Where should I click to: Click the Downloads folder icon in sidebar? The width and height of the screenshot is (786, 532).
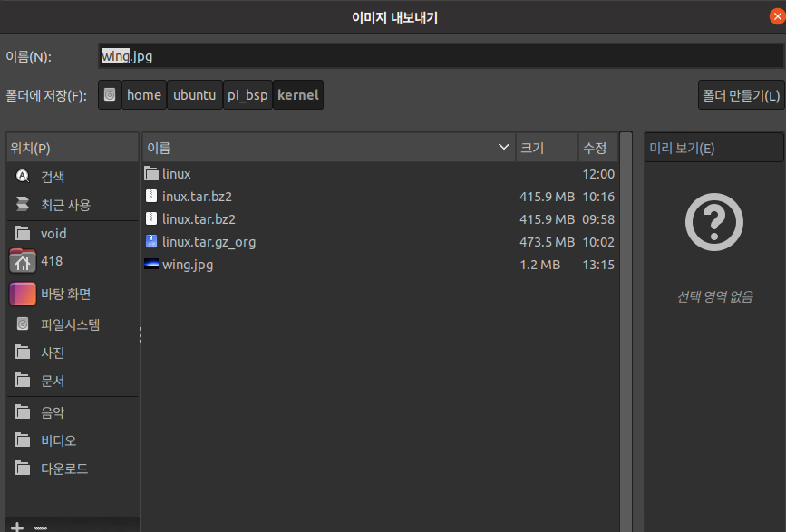(x=23, y=468)
